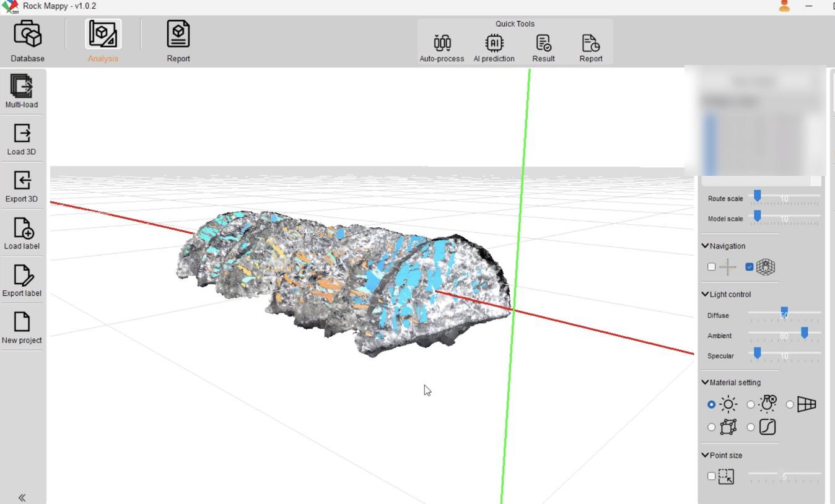This screenshot has height=504, width=835.
Task: Collapse the Navigation section
Action: 705,246
